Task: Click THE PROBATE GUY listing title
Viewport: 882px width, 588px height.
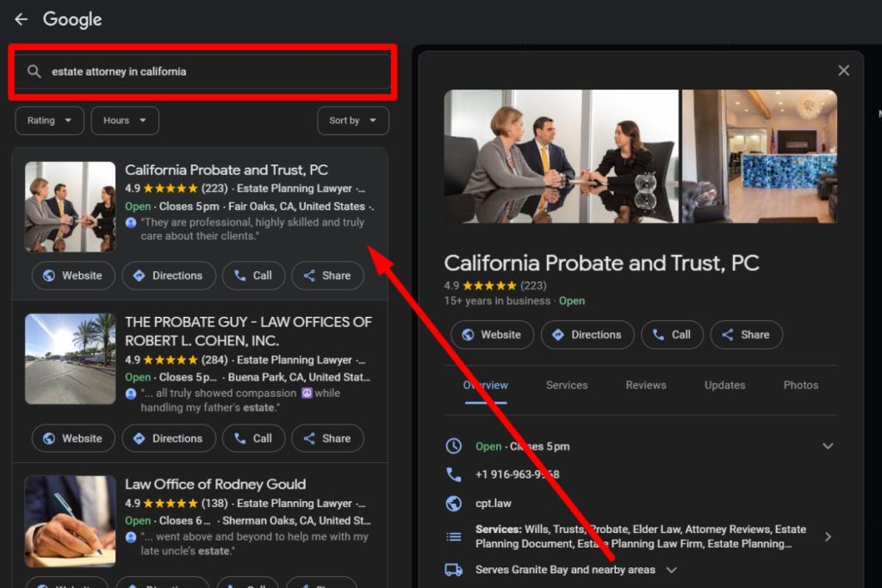Action: 248,331
